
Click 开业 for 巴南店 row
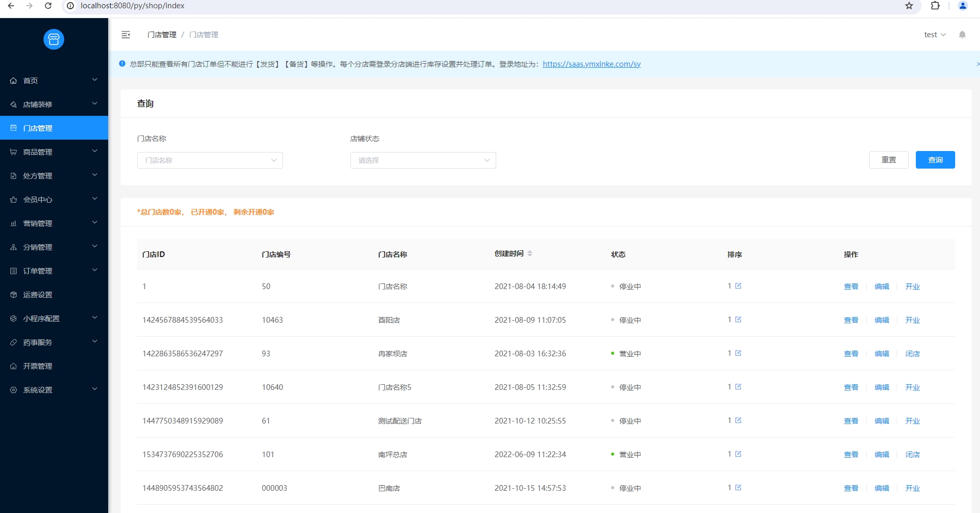[x=913, y=488]
